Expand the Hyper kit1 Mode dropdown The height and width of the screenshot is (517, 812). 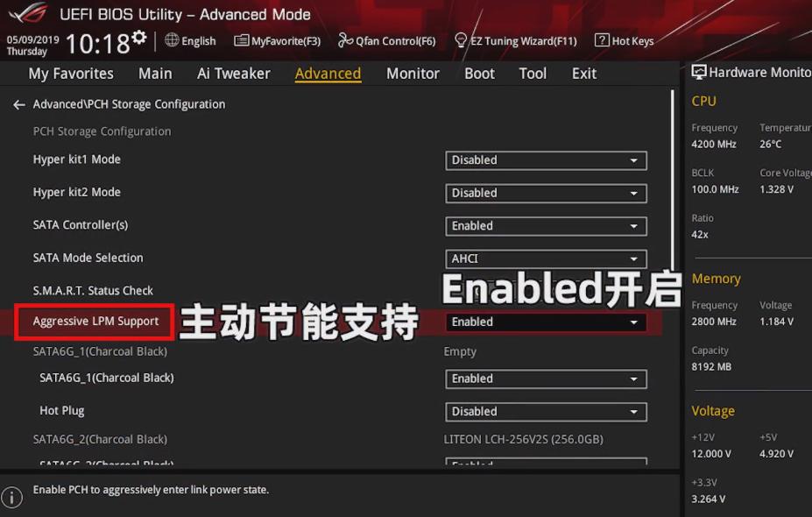tap(546, 160)
